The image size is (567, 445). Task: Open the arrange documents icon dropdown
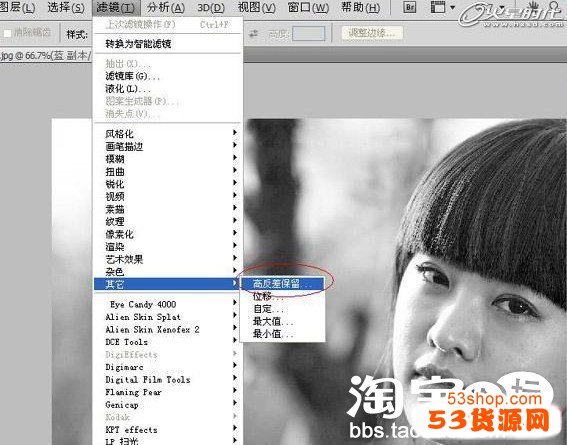pyautogui.click(x=442, y=7)
